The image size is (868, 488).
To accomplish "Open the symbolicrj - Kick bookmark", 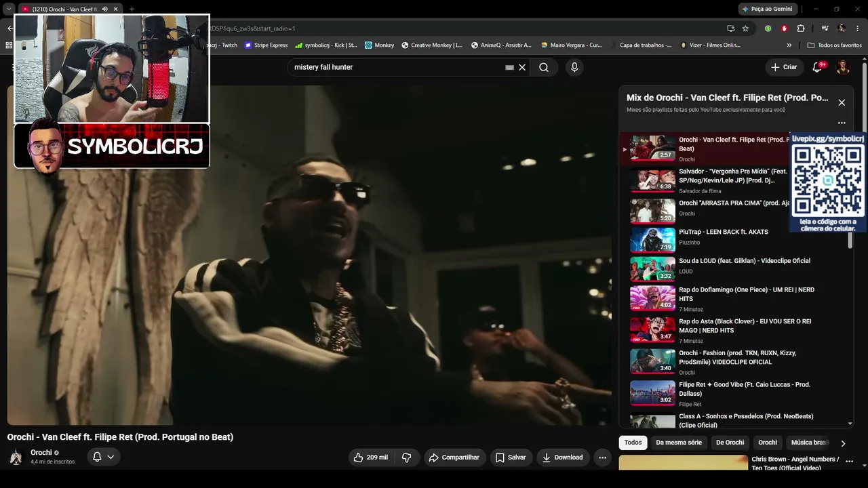I will pos(326,45).
